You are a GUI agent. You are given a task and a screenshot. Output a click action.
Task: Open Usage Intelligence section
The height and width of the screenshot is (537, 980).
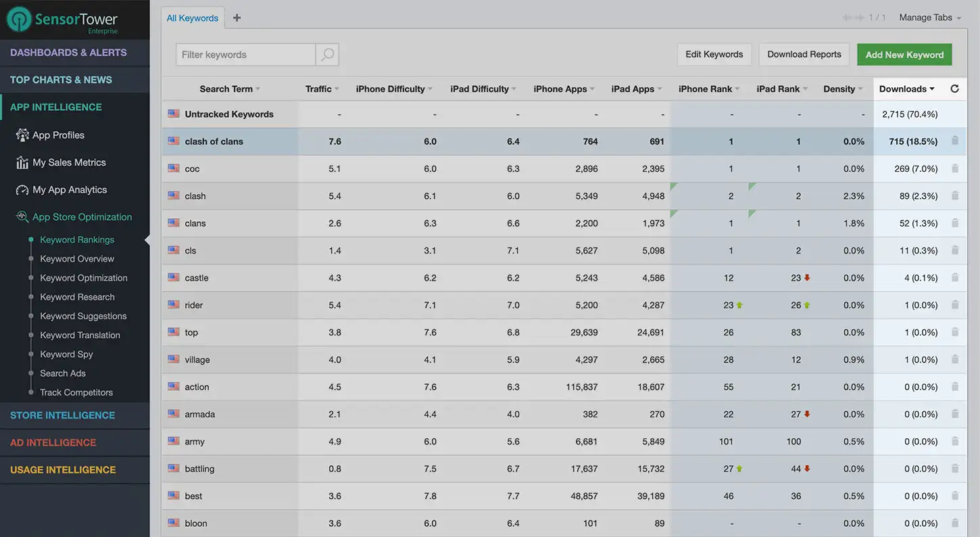coord(74,469)
